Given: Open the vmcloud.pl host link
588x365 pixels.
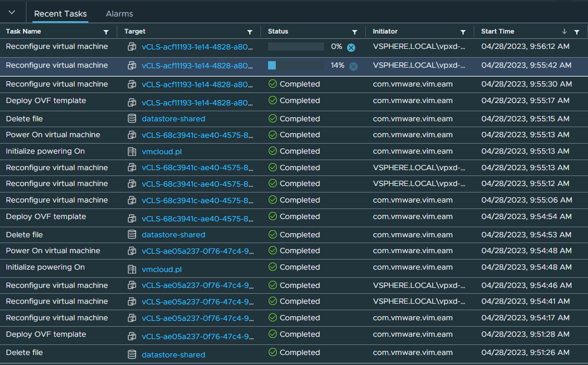Looking at the screenshot, I should 161,152.
